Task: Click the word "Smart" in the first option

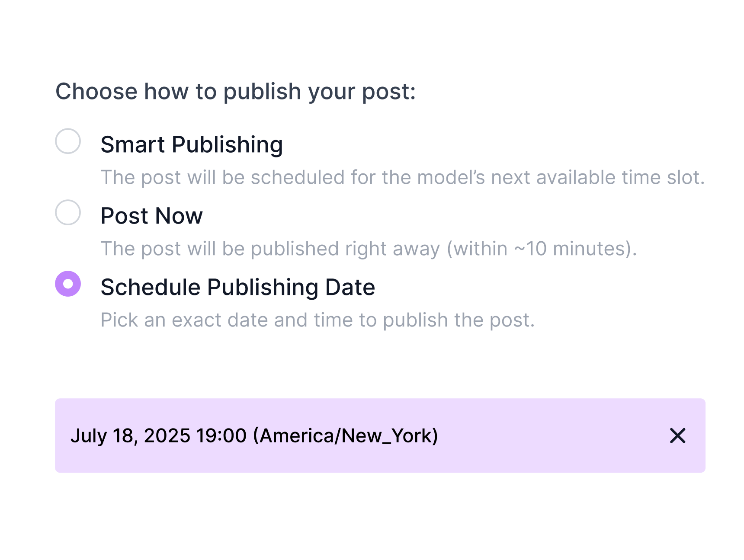Action: coord(132,144)
